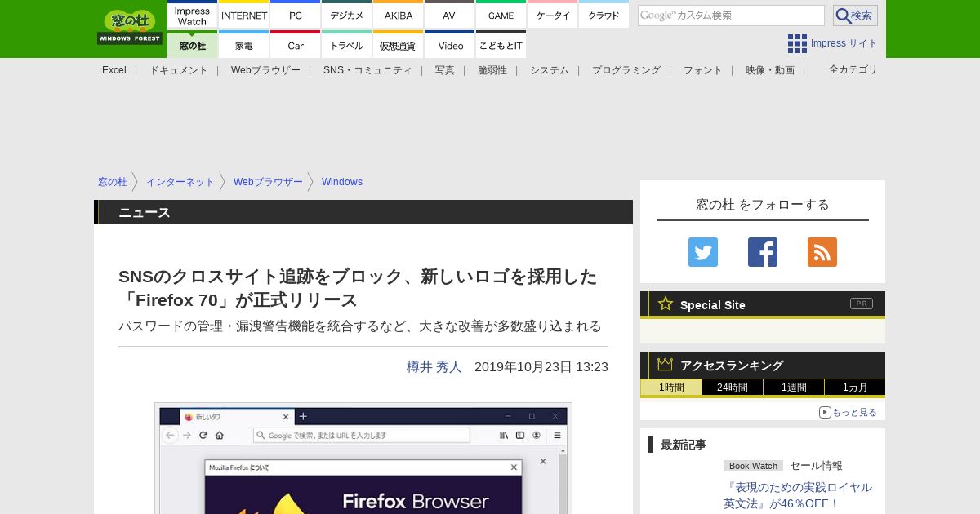
Task: Open the Firefox 70 screenshot image
Action: [x=363, y=459]
